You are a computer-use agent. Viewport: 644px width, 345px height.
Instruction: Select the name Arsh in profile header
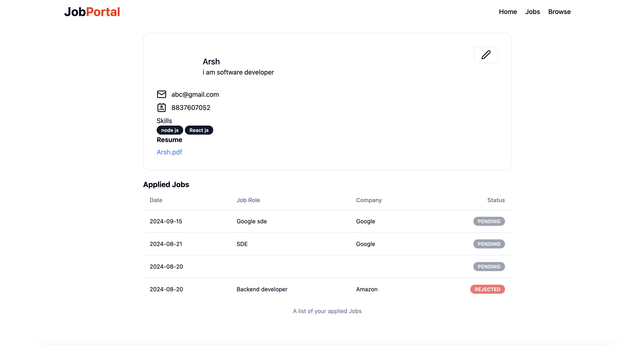pos(211,61)
